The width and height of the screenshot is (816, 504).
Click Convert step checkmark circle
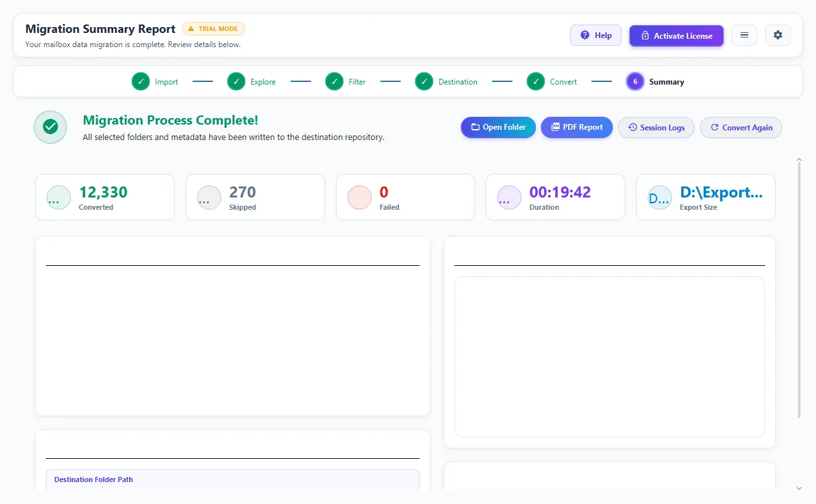(x=536, y=81)
